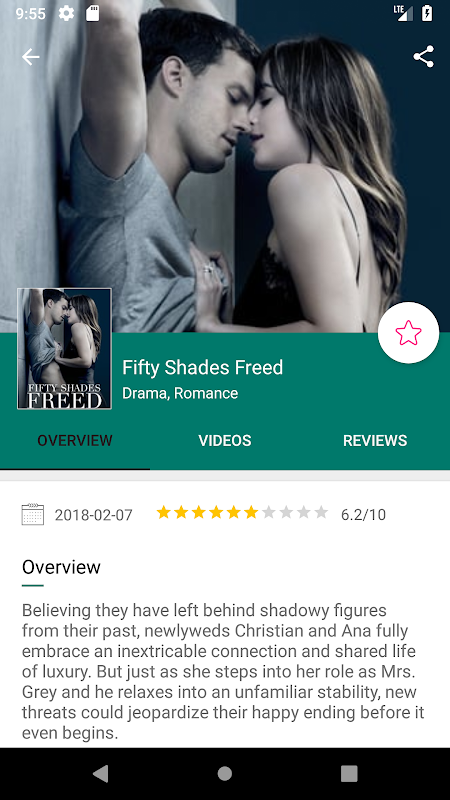The width and height of the screenshot is (450, 800).
Task: Tap the back arrow icon
Action: point(31,57)
